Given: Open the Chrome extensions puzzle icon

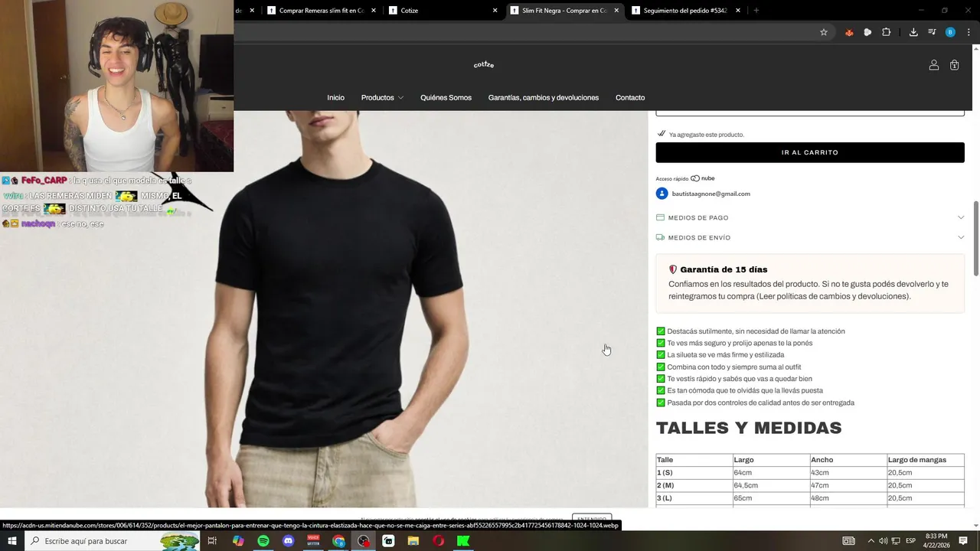Looking at the screenshot, I should 887,32.
